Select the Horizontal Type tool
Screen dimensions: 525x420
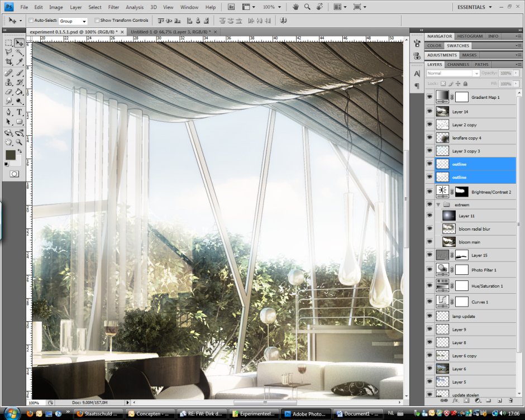tap(19, 113)
